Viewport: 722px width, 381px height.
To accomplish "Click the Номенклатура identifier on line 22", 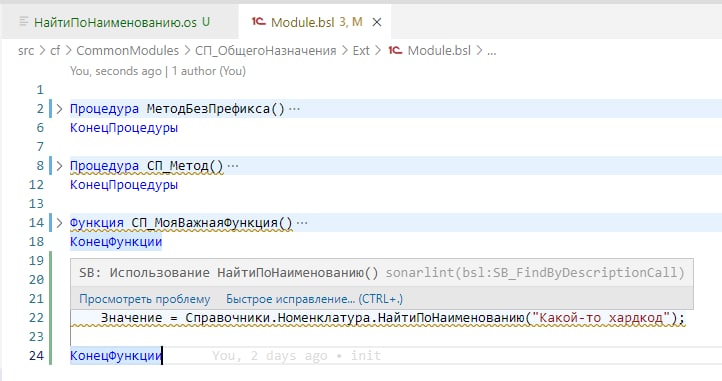I will point(324,318).
